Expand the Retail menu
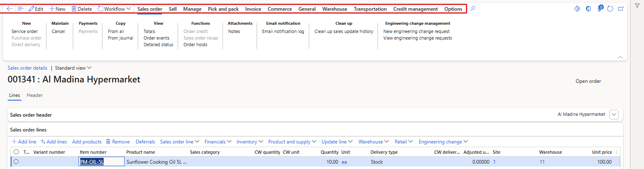Screen dimensions: 644x169 coord(404,142)
